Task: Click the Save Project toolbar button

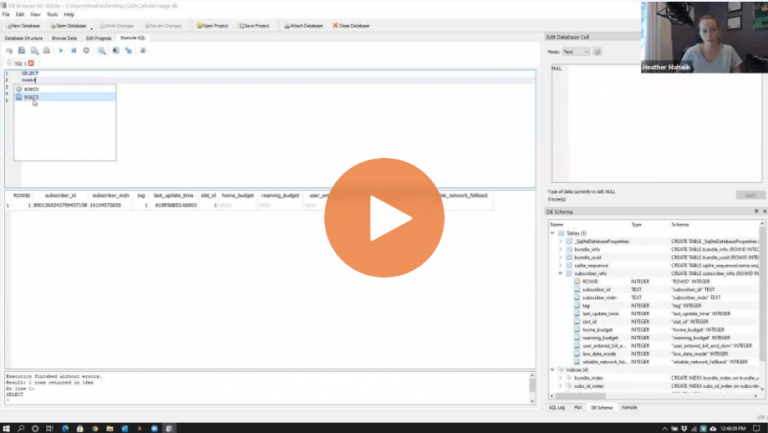Action: click(x=254, y=25)
